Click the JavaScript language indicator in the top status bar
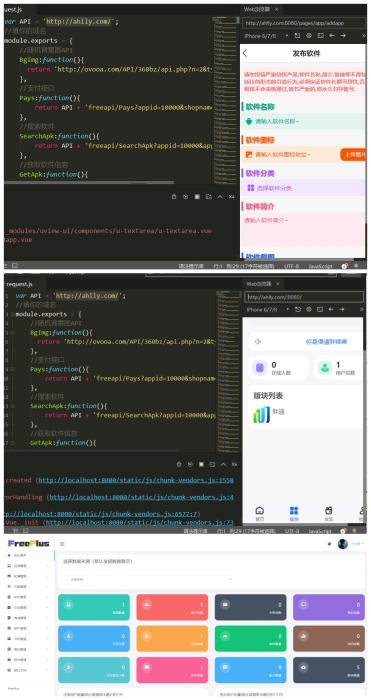Screen dimensions: 371x700 320,266
